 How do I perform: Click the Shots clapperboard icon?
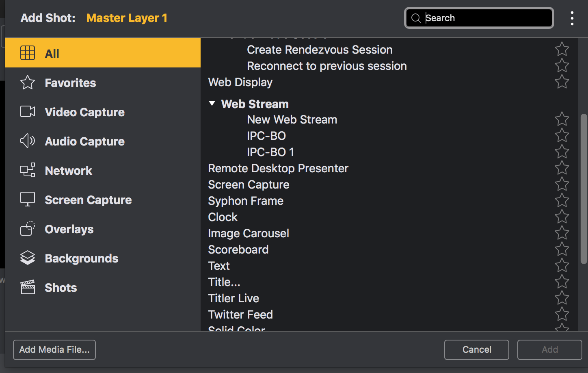[x=28, y=287]
